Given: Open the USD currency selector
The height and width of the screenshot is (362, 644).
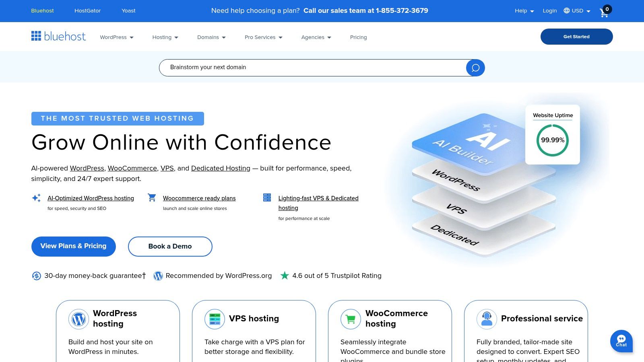Looking at the screenshot, I should coord(577,10).
